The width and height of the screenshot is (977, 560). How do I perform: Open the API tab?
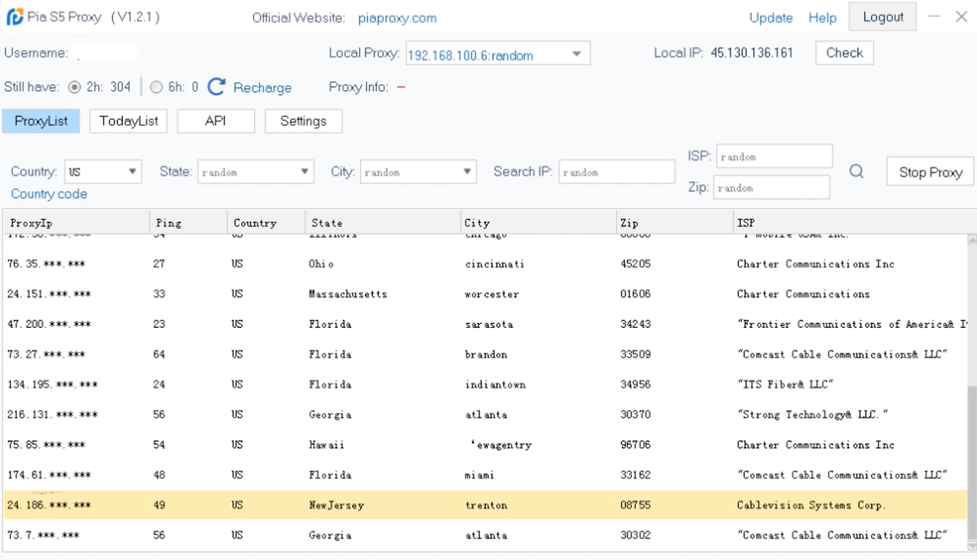point(216,121)
